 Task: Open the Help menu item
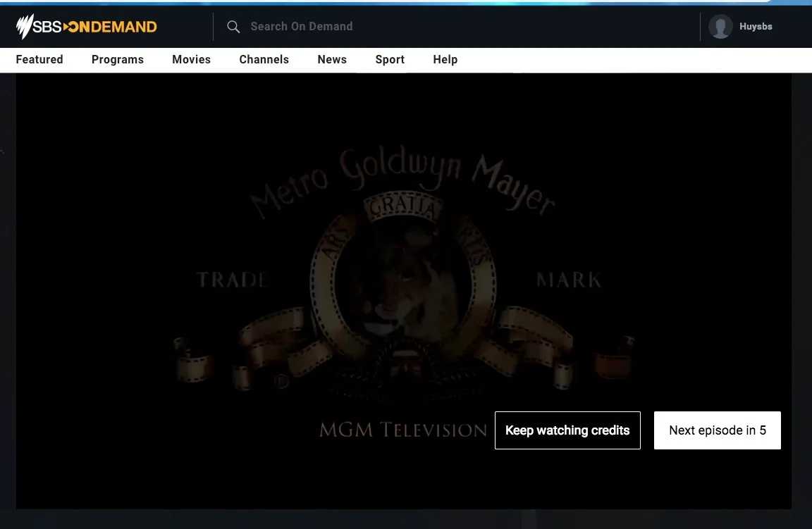coord(445,60)
